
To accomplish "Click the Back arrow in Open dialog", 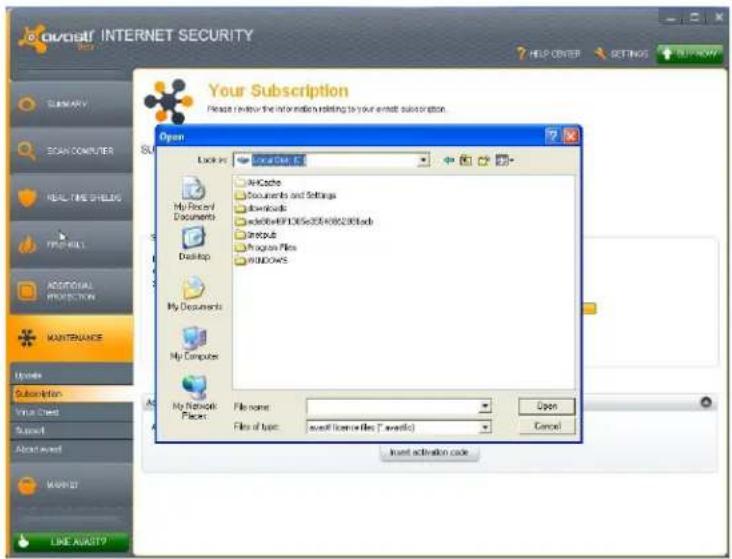I will coord(449,160).
